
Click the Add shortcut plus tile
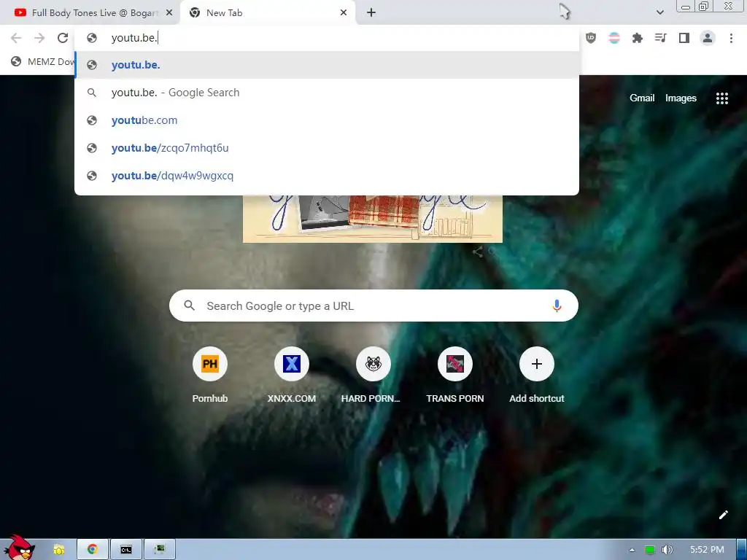pos(536,376)
